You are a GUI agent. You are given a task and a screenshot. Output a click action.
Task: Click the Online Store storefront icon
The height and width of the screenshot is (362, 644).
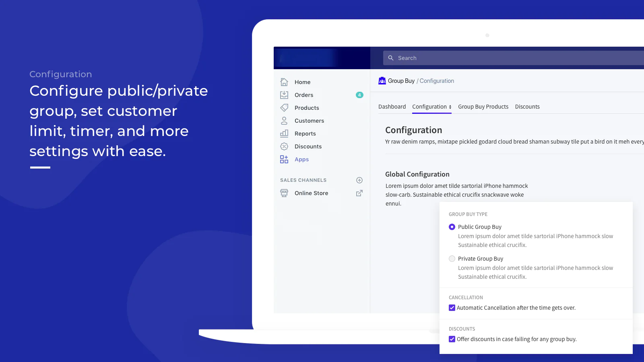coord(284,193)
